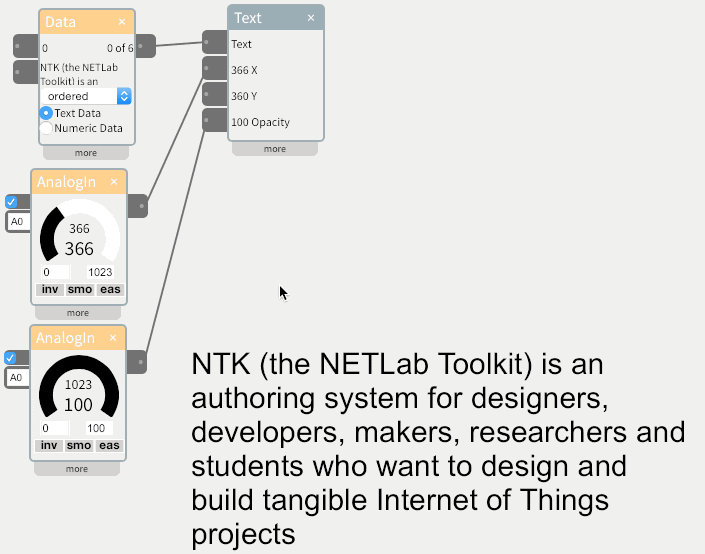Close the Text widget
The height and width of the screenshot is (554, 705).
(311, 18)
